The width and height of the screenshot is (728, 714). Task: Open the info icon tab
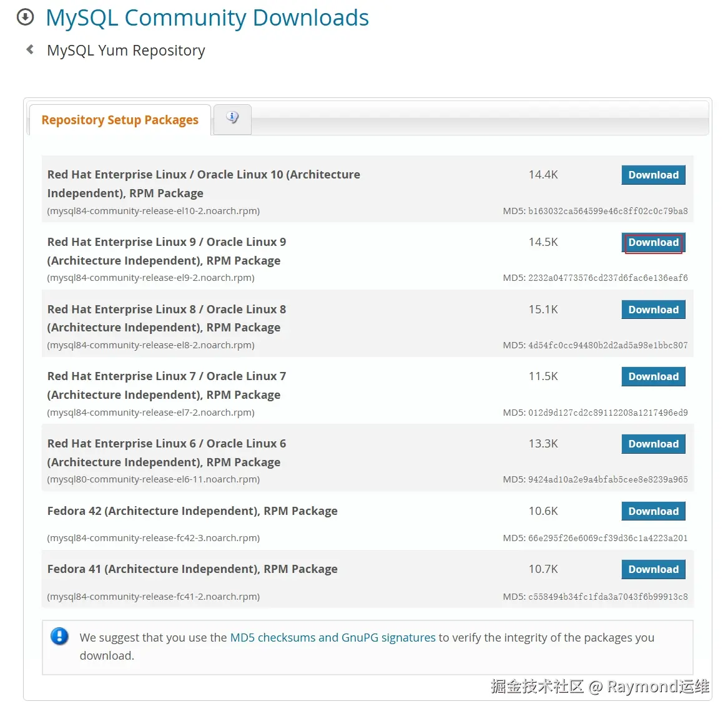click(233, 118)
